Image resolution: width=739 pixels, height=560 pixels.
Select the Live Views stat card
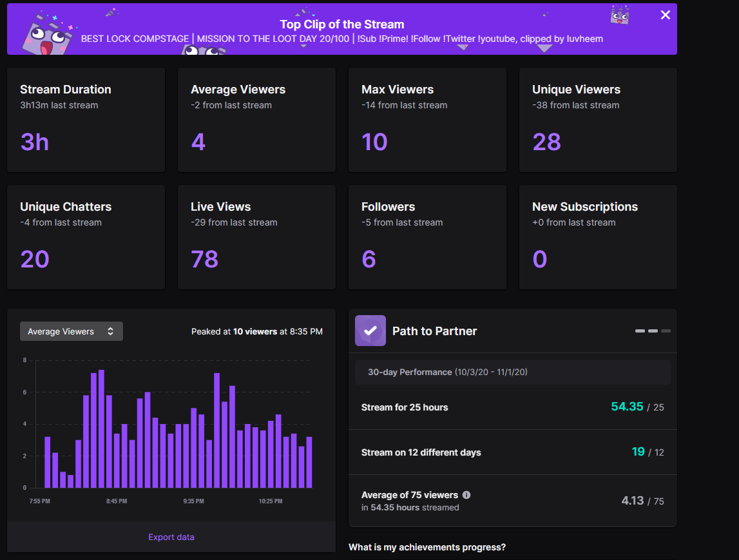tap(256, 237)
